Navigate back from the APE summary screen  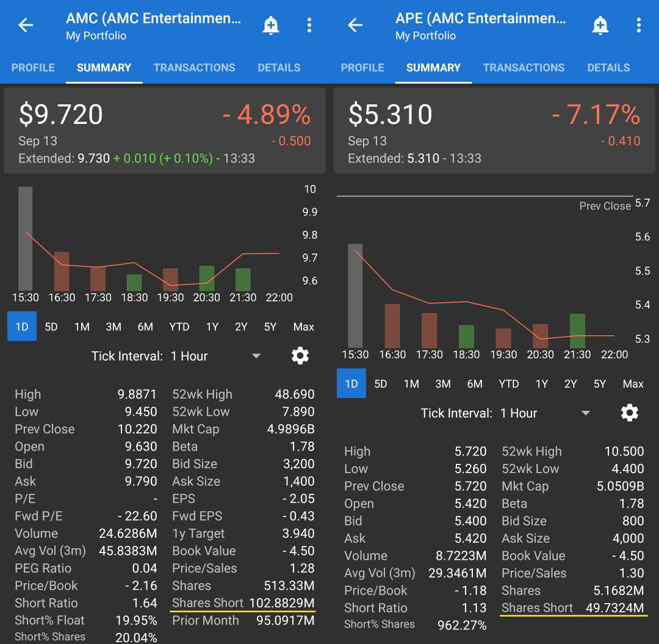(x=354, y=25)
